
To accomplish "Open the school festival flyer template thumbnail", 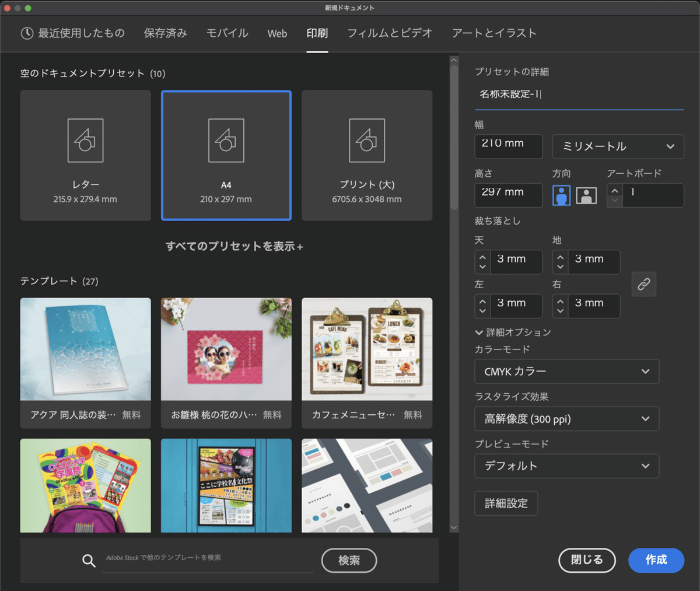I will [x=85, y=485].
